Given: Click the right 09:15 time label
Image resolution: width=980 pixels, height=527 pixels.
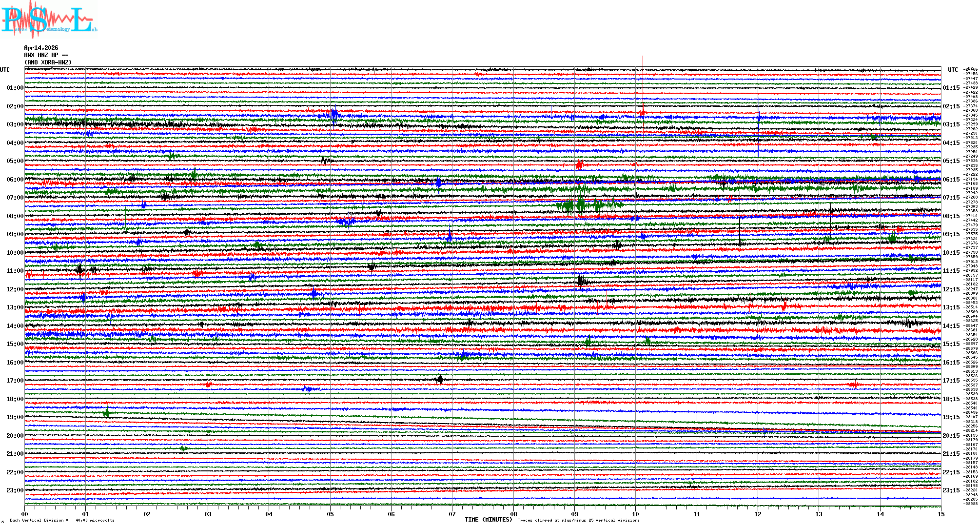Looking at the screenshot, I should click(x=951, y=234).
